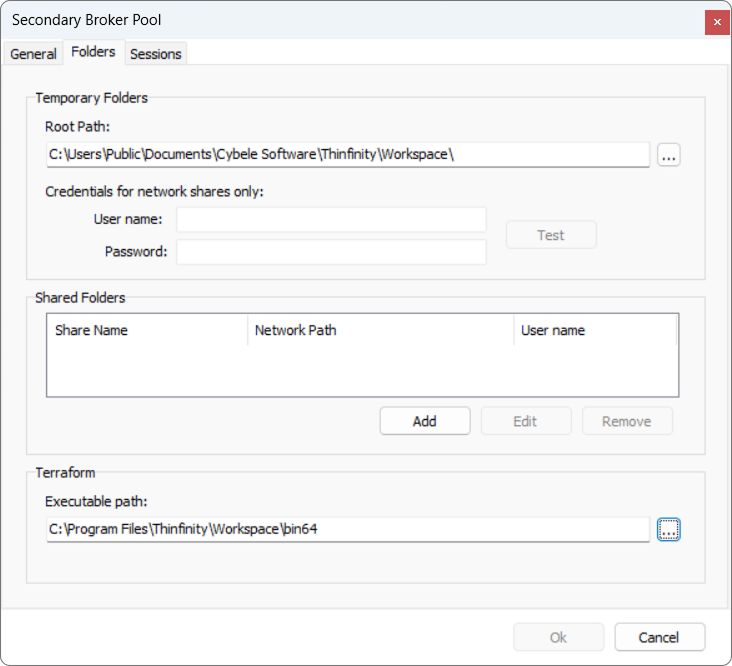The height and width of the screenshot is (666, 732).
Task: Click the Network Path column header
Action: click(x=380, y=330)
